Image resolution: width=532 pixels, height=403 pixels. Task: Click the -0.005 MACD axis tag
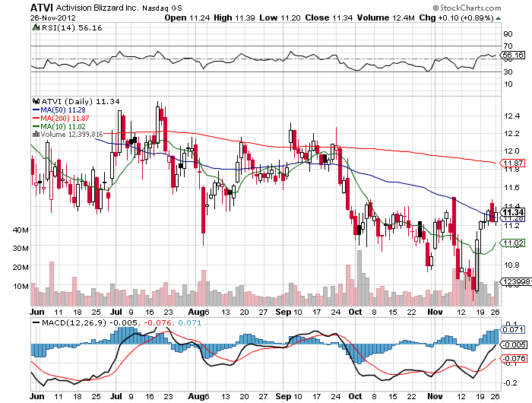click(x=513, y=345)
